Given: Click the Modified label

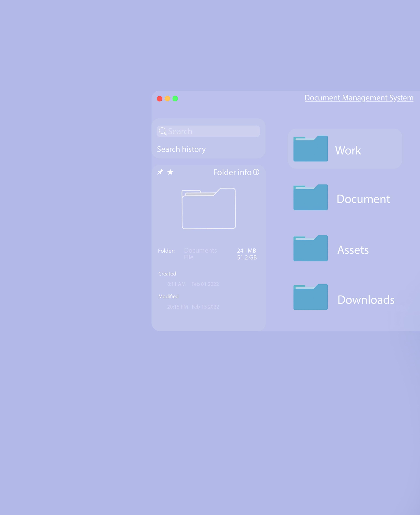Looking at the screenshot, I should (x=168, y=296).
